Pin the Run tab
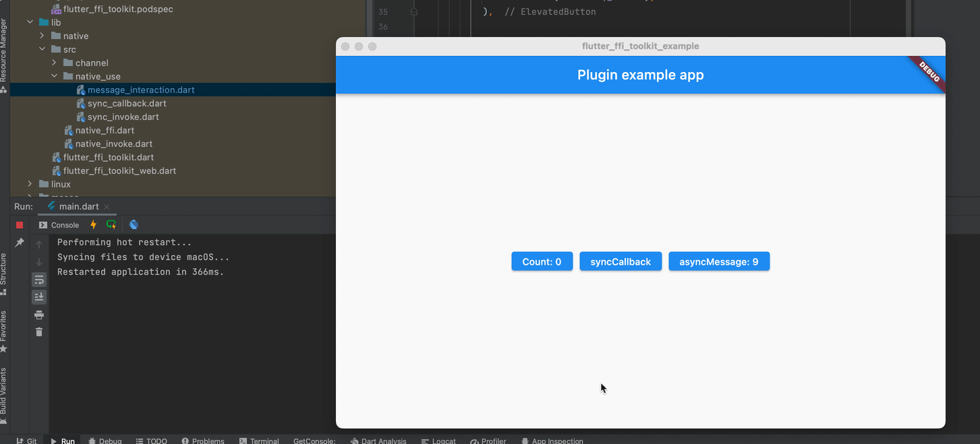This screenshot has height=444, width=980. point(20,243)
